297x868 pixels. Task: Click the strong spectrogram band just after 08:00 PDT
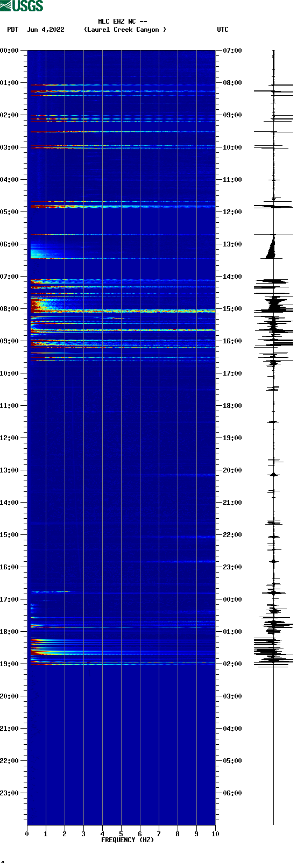(x=123, y=311)
